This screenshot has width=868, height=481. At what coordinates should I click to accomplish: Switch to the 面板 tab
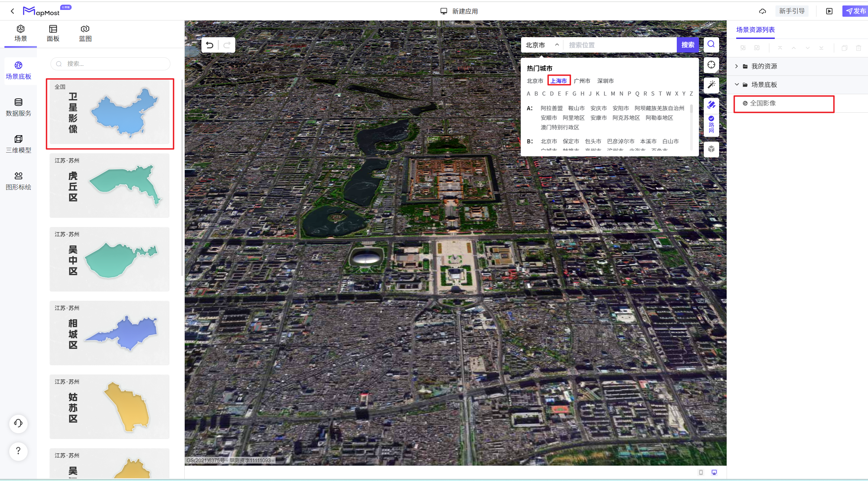click(x=53, y=33)
